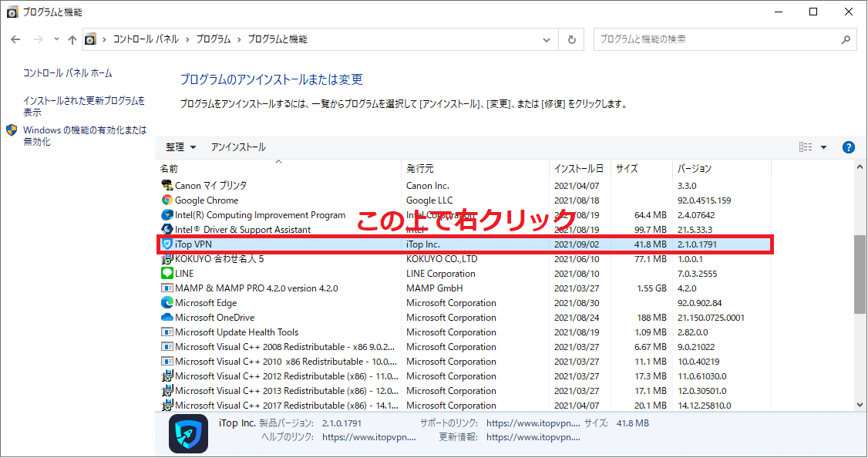Expand the chevron after プログラム in breadcrumb

tap(239, 39)
